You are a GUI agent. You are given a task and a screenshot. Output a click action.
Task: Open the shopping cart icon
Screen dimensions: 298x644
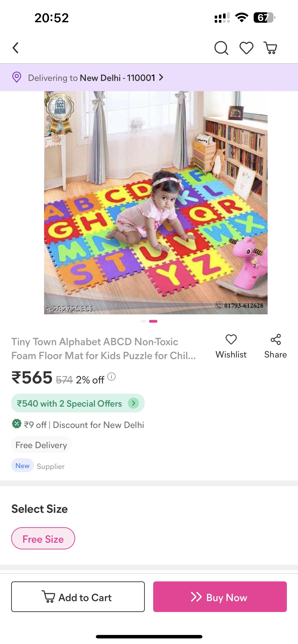click(x=270, y=48)
